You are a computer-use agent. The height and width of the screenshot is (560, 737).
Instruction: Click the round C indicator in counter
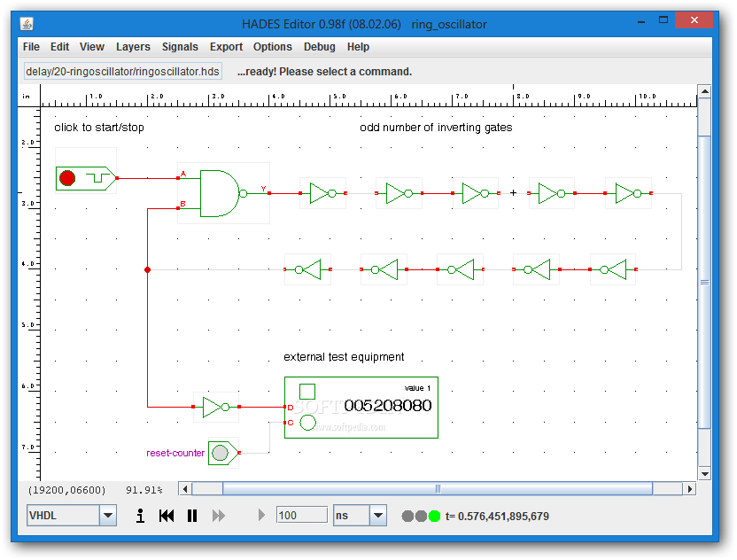pos(307,423)
